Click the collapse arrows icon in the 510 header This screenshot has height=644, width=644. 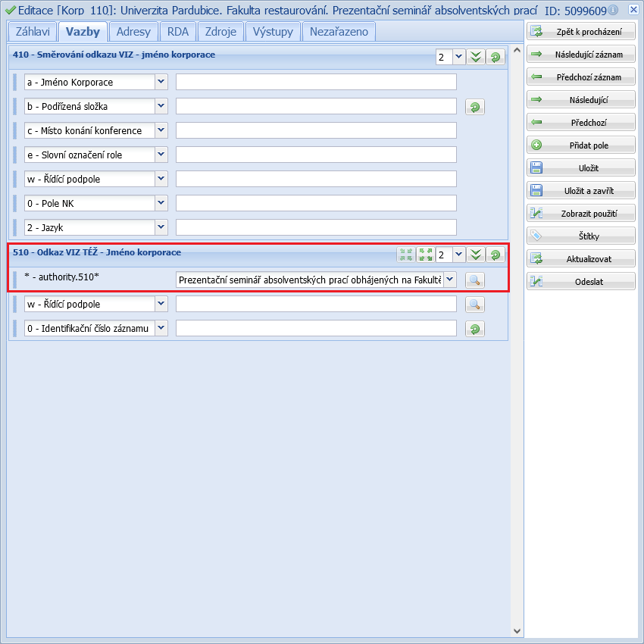click(407, 255)
